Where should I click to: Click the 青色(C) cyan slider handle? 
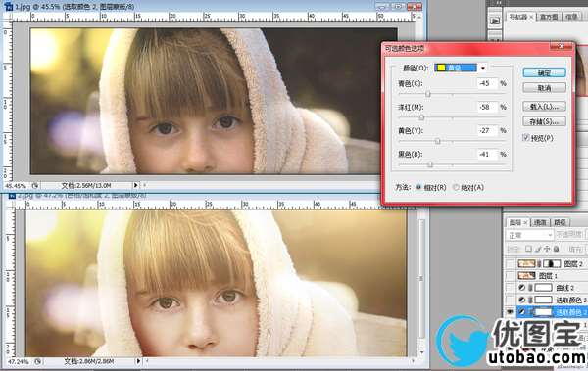pyautogui.click(x=428, y=94)
